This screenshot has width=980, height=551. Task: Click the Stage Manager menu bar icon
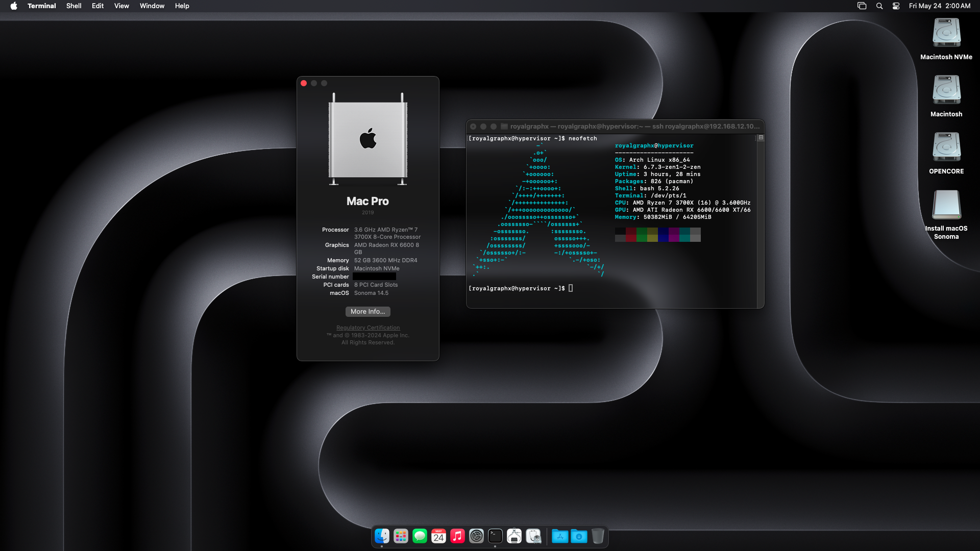[x=862, y=6]
